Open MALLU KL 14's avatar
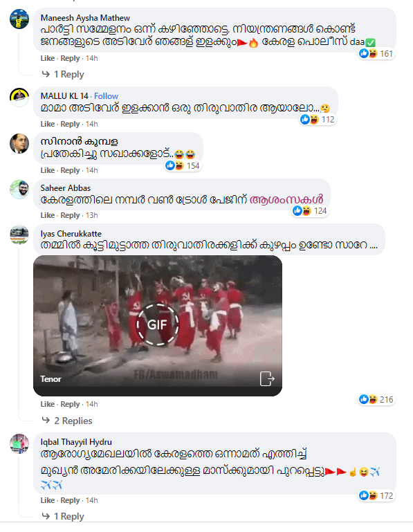 coord(19,97)
